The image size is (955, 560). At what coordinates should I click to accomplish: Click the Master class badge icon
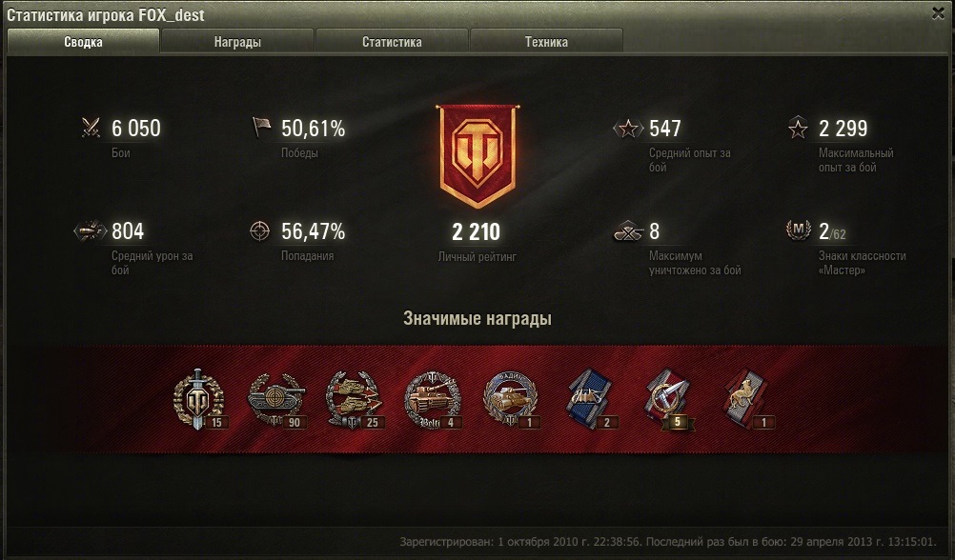coord(798,230)
